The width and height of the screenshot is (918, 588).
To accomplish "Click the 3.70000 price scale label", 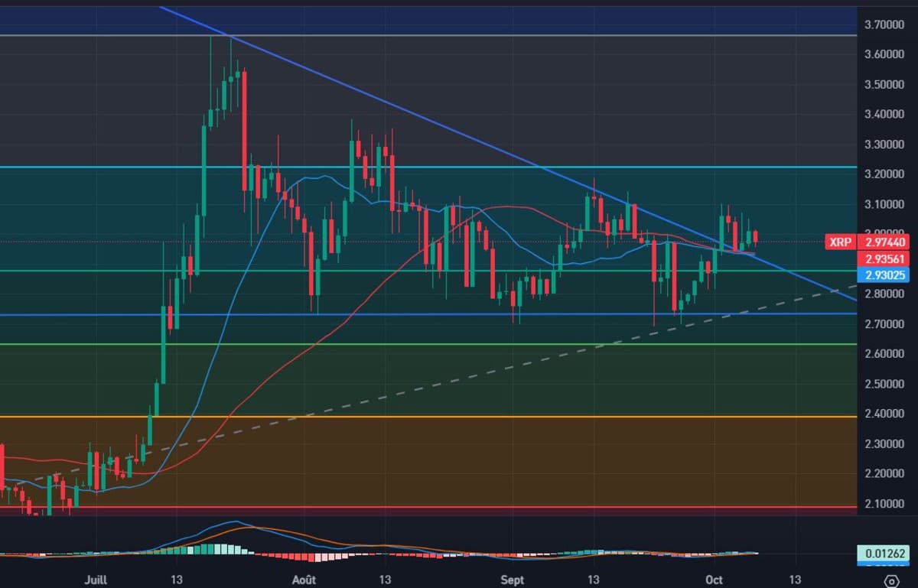I will 885,24.
